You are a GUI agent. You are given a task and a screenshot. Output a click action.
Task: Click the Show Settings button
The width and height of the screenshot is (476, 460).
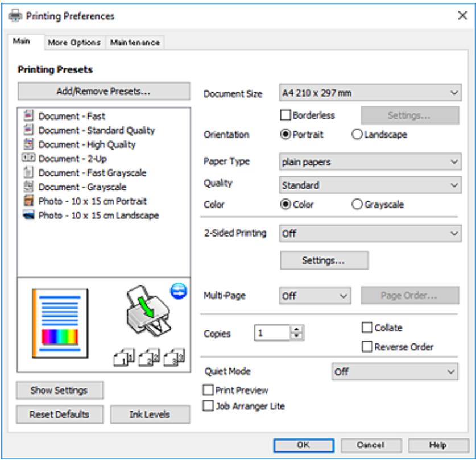coord(60,390)
